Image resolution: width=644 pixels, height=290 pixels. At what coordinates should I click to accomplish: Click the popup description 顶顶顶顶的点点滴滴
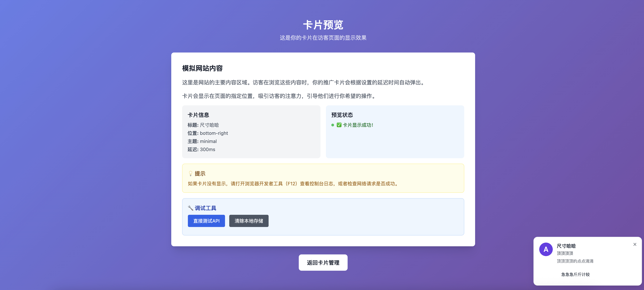pos(575,261)
